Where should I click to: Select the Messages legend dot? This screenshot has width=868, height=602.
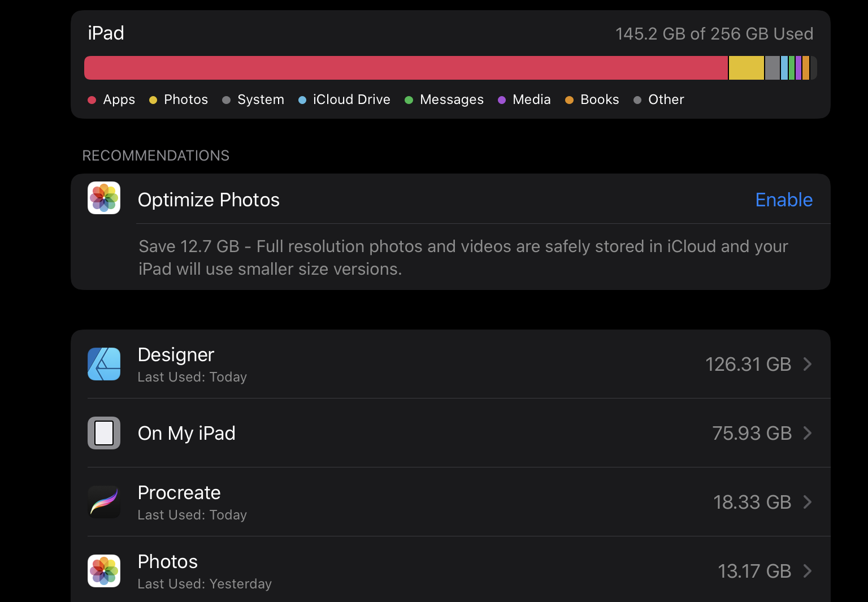pyautogui.click(x=409, y=100)
